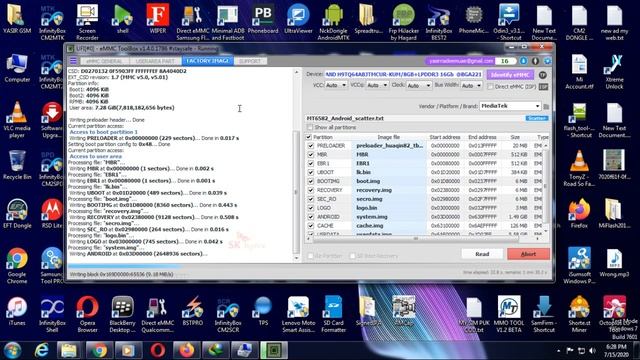640x360 pixels.
Task: Click the settings gear icon in eMMC ToolBox
Action: 547,61
